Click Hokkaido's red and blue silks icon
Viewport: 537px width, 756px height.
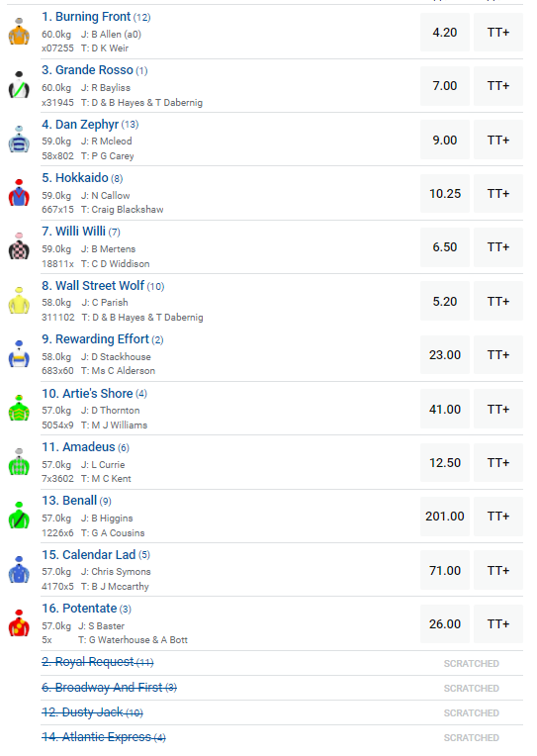(19, 193)
